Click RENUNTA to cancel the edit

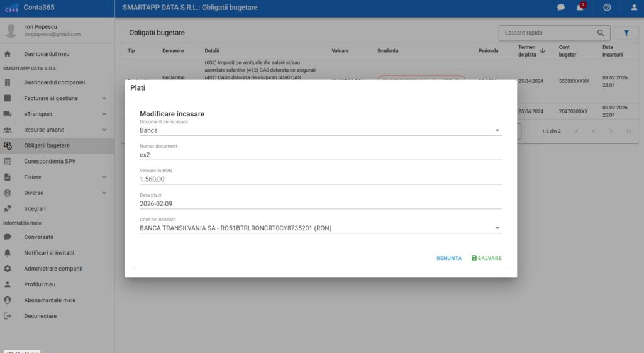click(x=449, y=259)
